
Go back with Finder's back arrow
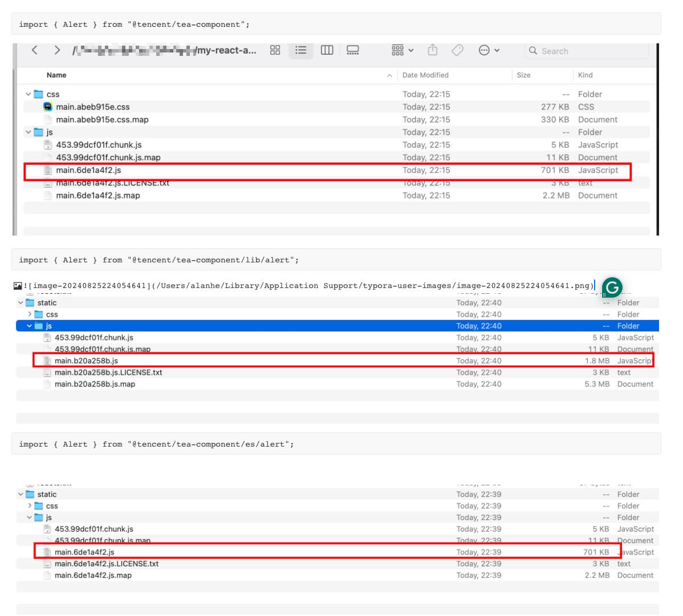point(35,51)
